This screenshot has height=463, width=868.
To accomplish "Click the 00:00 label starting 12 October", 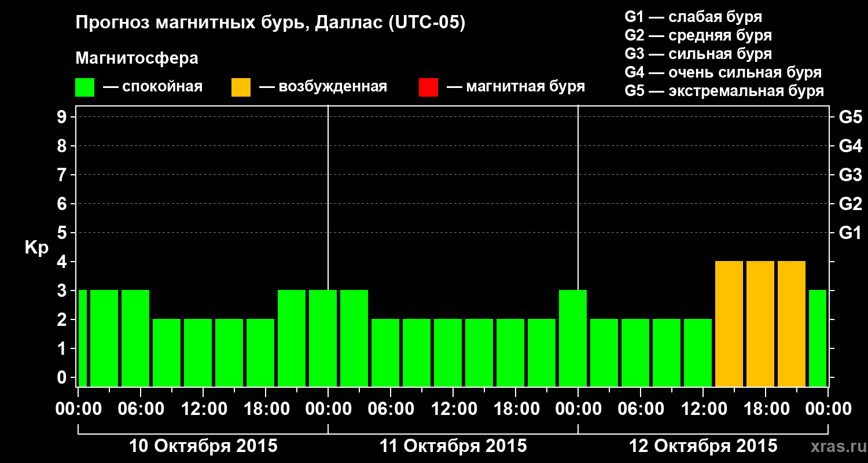I will (x=578, y=409).
